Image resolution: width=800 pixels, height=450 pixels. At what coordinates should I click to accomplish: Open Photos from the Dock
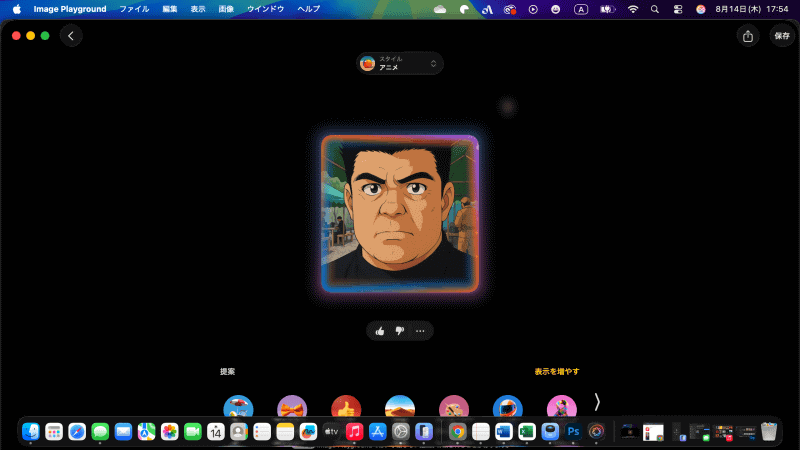pos(169,432)
